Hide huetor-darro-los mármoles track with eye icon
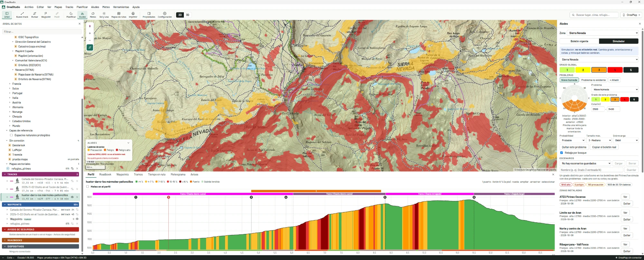The image size is (644, 260). tap(72, 197)
